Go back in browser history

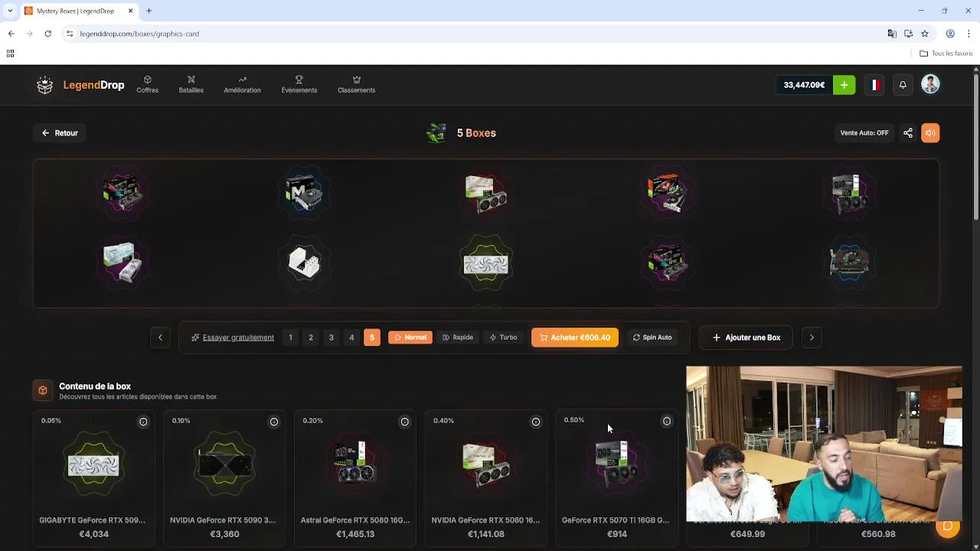pos(11,34)
